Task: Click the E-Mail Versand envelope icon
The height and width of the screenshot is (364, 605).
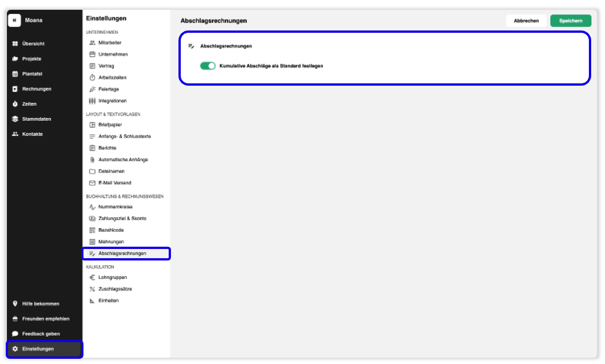Action: pyautogui.click(x=92, y=183)
